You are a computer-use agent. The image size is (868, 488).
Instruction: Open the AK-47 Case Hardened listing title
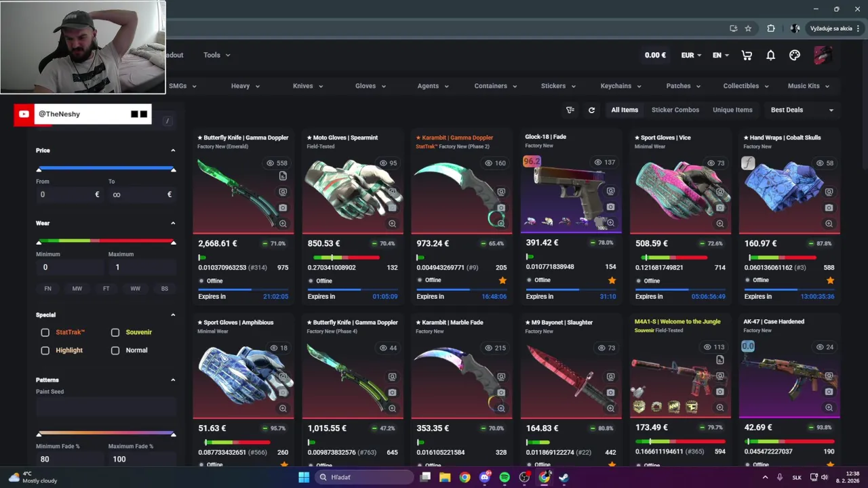[774, 322]
